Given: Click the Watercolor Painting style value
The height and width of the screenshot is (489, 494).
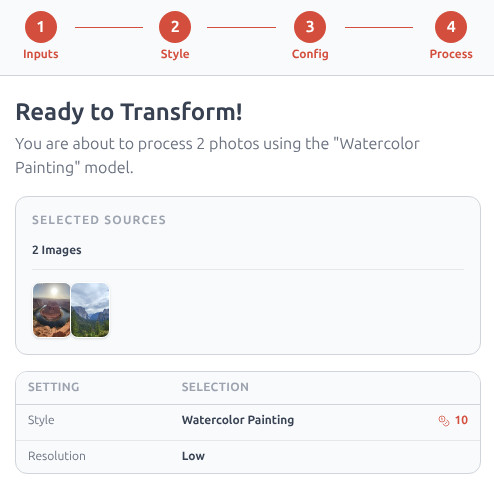Looking at the screenshot, I should (238, 420).
